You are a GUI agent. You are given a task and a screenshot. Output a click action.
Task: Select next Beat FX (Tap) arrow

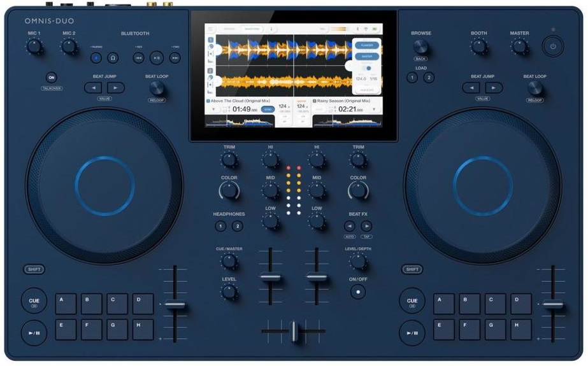366,226
